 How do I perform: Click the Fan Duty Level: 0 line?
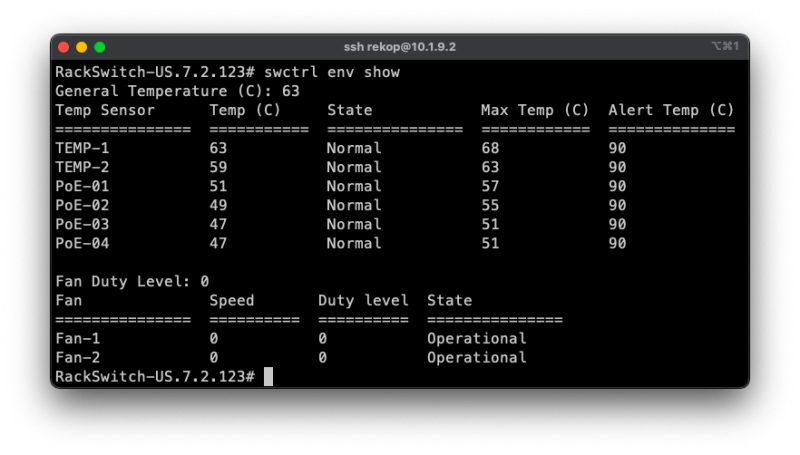click(132, 282)
